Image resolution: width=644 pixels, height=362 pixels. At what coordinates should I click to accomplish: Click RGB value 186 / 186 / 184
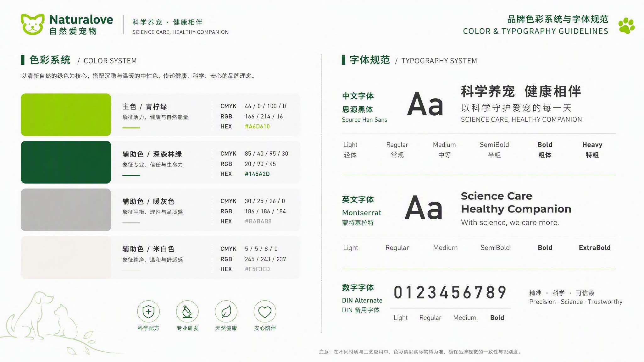click(x=265, y=211)
